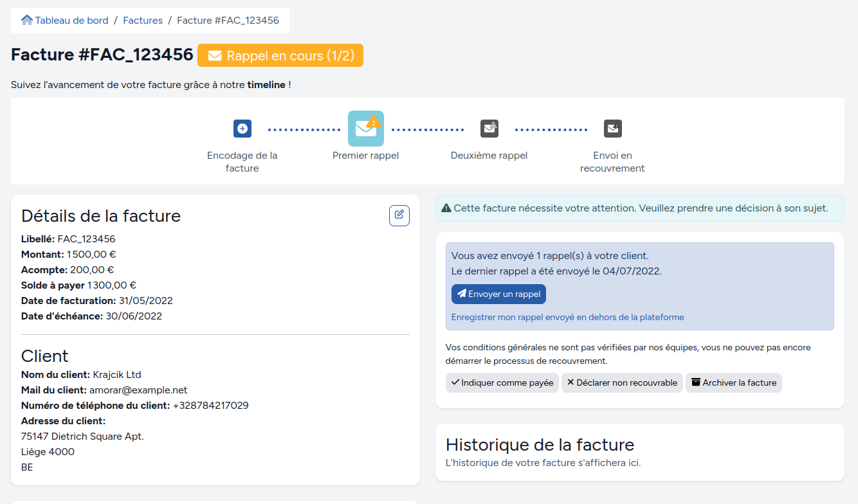Click the Envoi en recouvrement timeline icon
This screenshot has width=858, height=504.
pyautogui.click(x=612, y=129)
